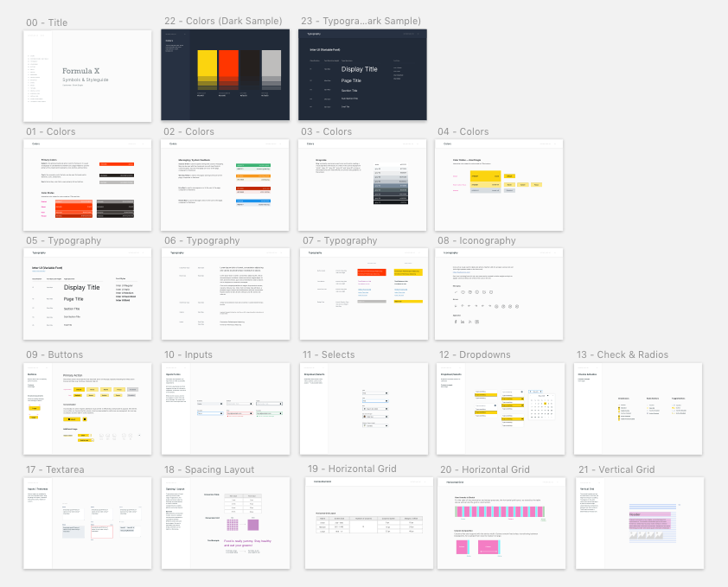The height and width of the screenshot is (587, 728).
Task: Click the '22 - Colors (Dark Sample)' label
Action: click(223, 21)
